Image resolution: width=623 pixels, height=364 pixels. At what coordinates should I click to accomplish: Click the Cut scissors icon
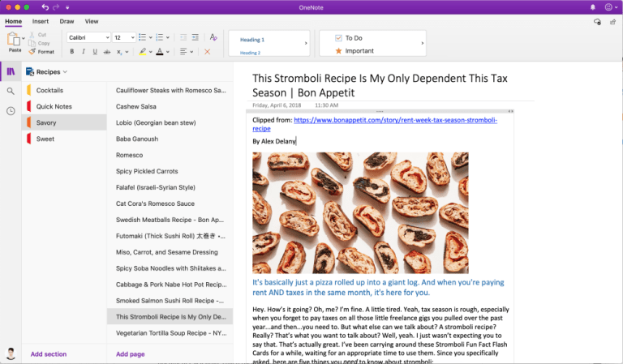pyautogui.click(x=32, y=35)
